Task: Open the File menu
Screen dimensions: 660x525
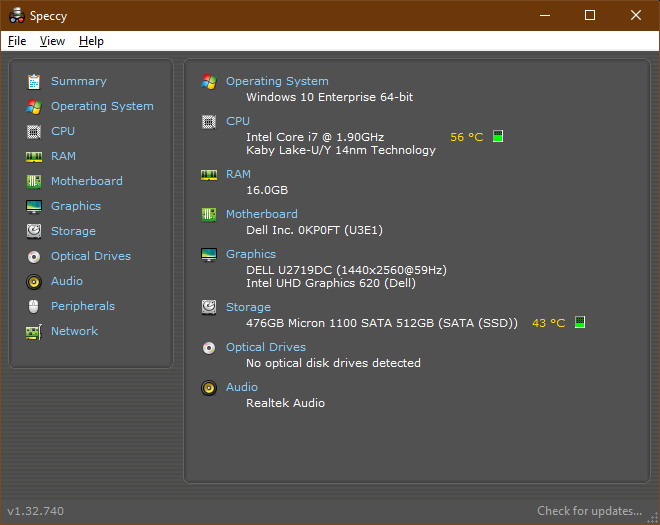Action: click(x=17, y=41)
